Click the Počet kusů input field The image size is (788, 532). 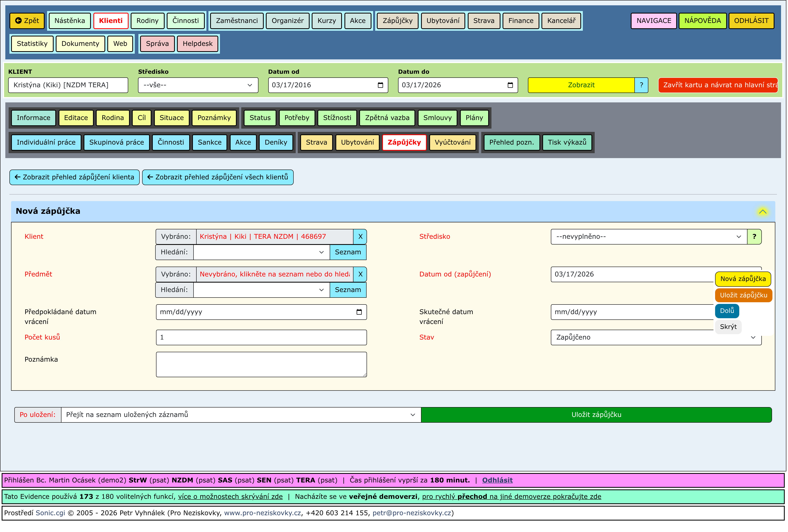[x=261, y=337]
